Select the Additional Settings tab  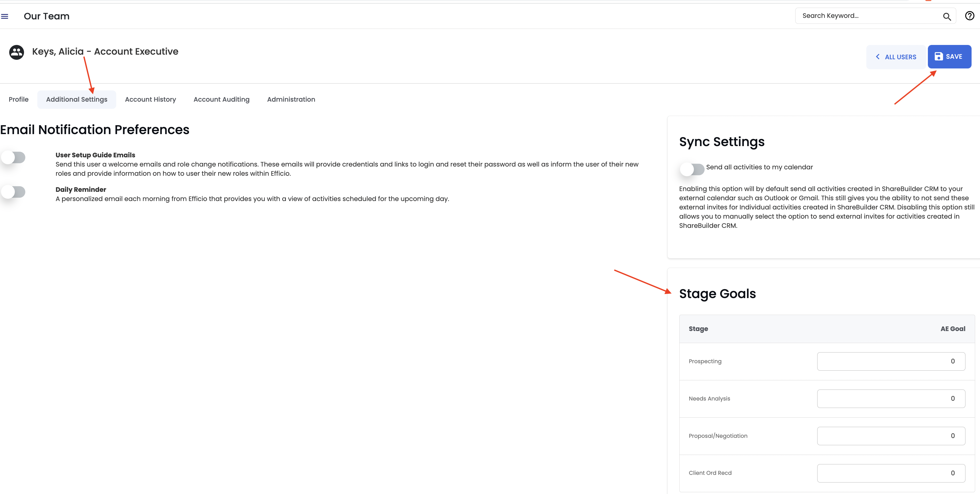coord(77,99)
